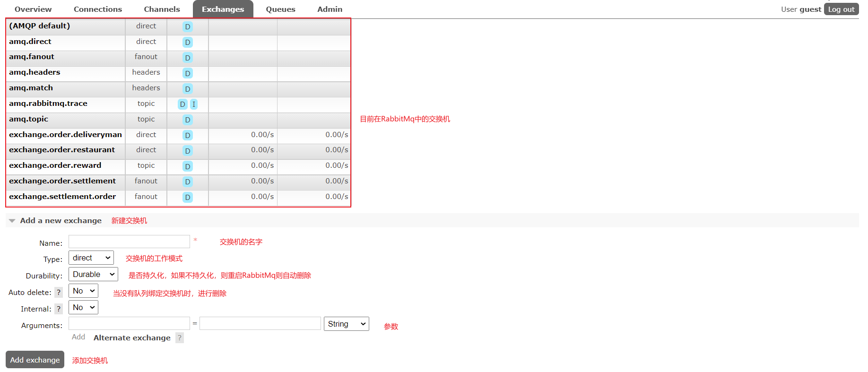
Task: Open the amq.rabbitmq.trace exchange
Action: 48,104
